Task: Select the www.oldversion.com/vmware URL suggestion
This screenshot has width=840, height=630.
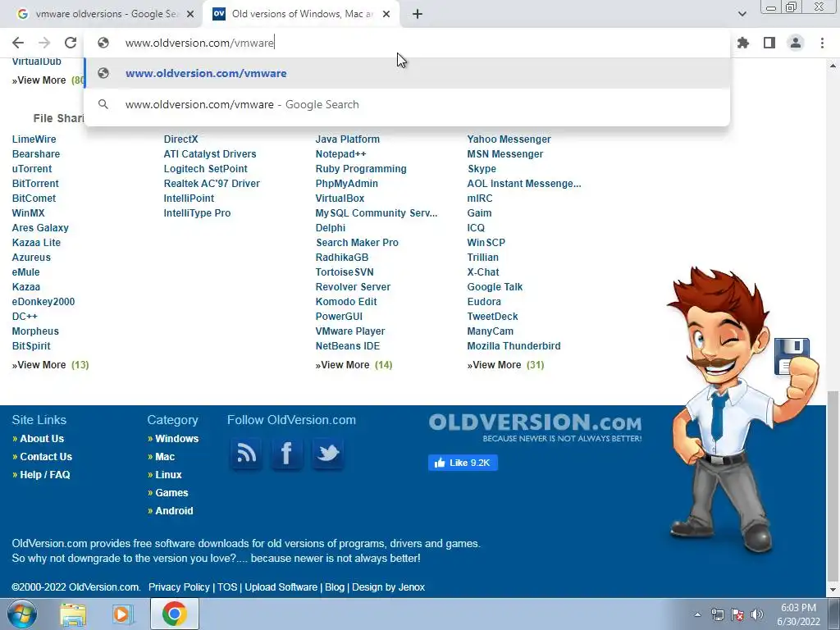Action: [407, 73]
